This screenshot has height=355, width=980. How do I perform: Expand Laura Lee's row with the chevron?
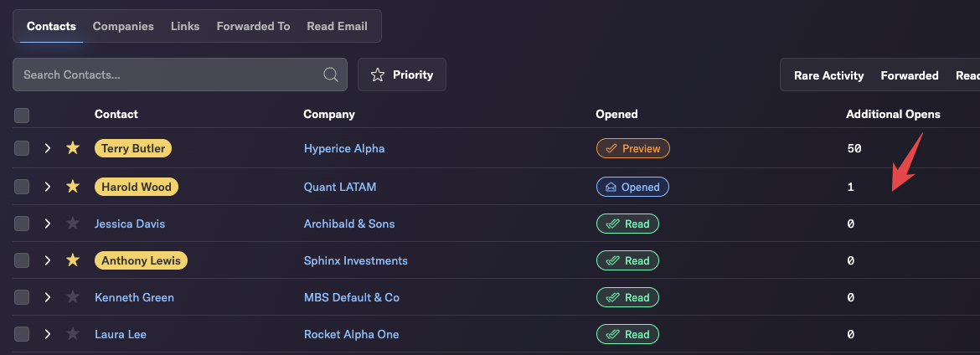[x=48, y=334]
